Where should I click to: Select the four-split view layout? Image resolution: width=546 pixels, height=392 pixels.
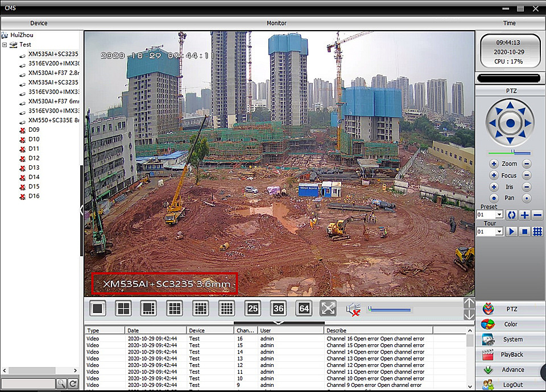pyautogui.click(x=123, y=308)
